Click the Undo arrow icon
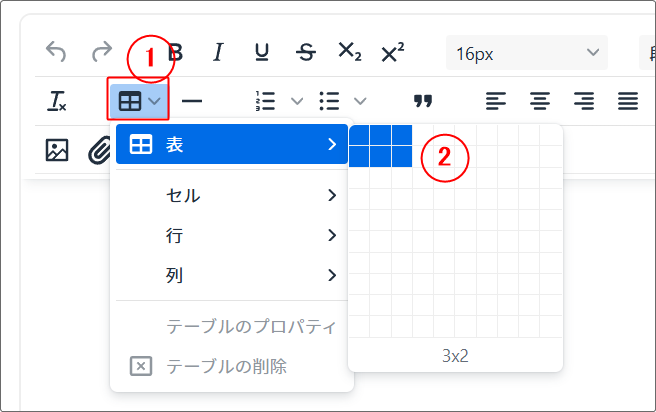This screenshot has width=656, height=412. [x=57, y=52]
